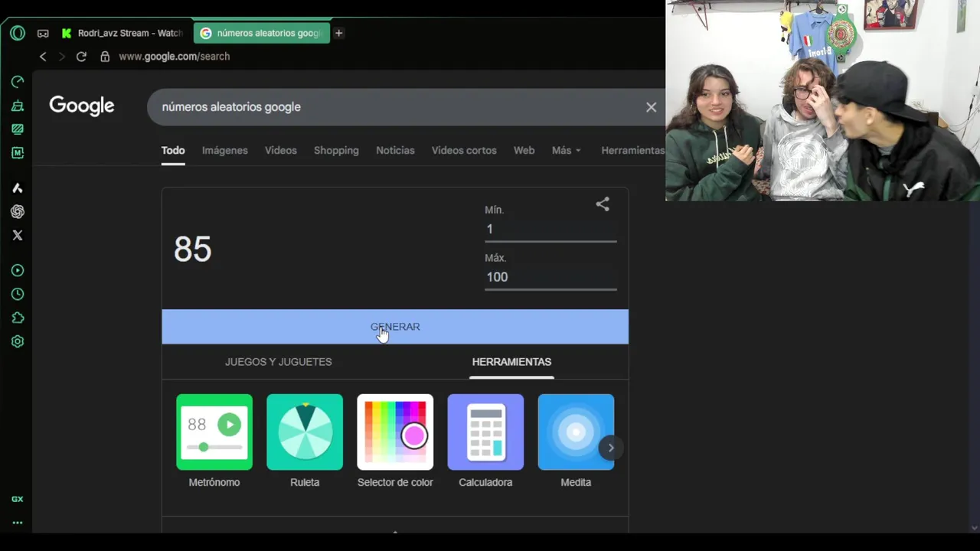This screenshot has width=980, height=551.
Task: Switch to the Videos cortos search tab
Action: click(x=464, y=151)
